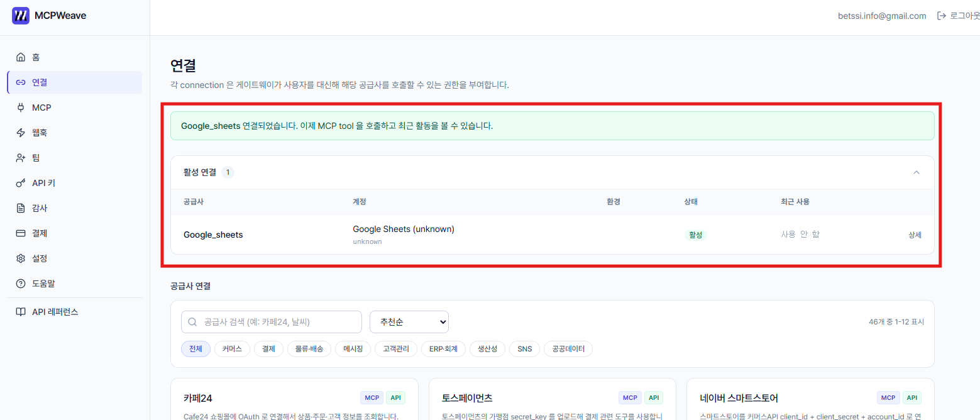
Task: Select 연결 in the sidebar
Action: 74,82
